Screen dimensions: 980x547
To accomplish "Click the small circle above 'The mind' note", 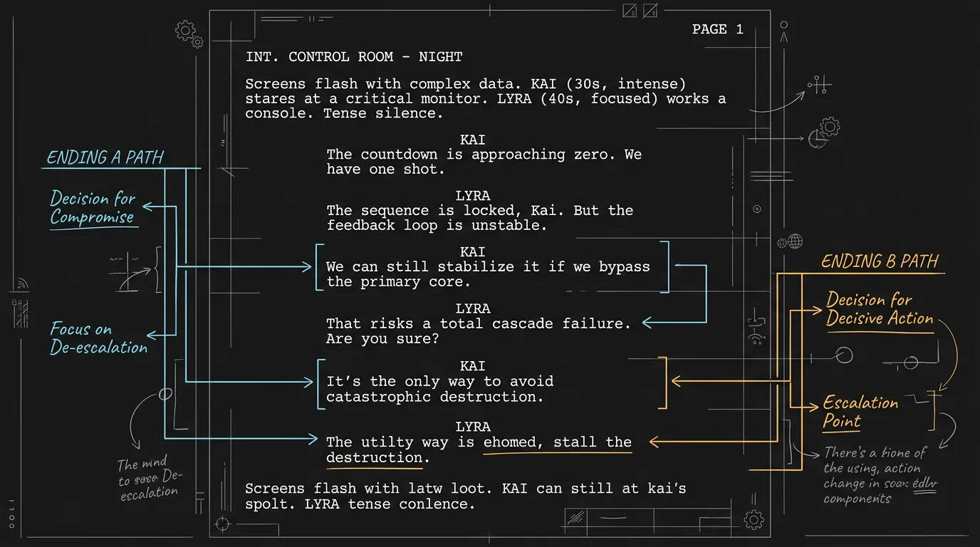I will [x=165, y=395].
